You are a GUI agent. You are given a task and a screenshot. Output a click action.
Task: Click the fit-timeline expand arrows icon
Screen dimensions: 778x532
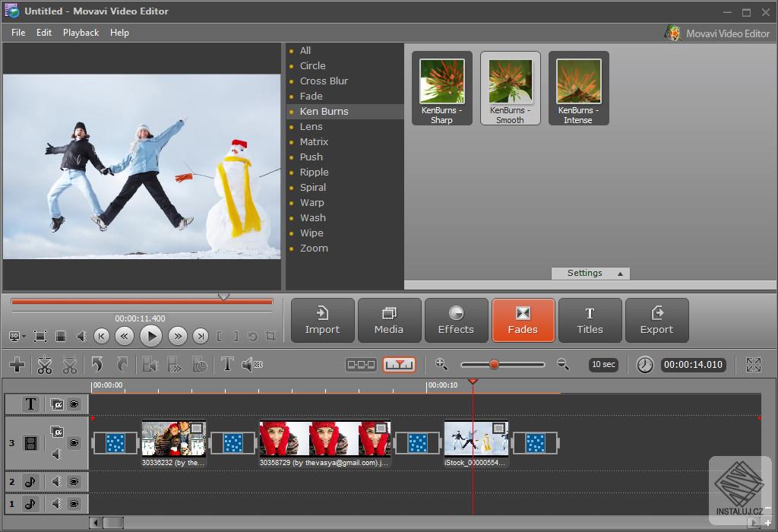pos(753,365)
